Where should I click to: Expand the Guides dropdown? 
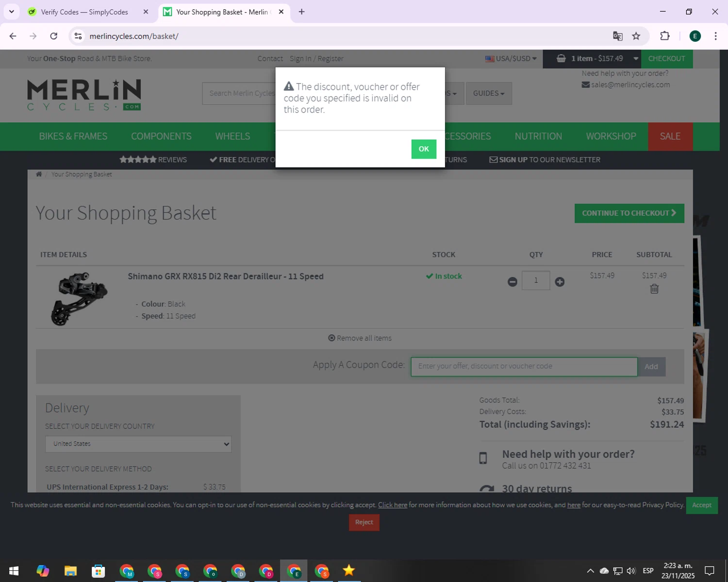coord(489,93)
